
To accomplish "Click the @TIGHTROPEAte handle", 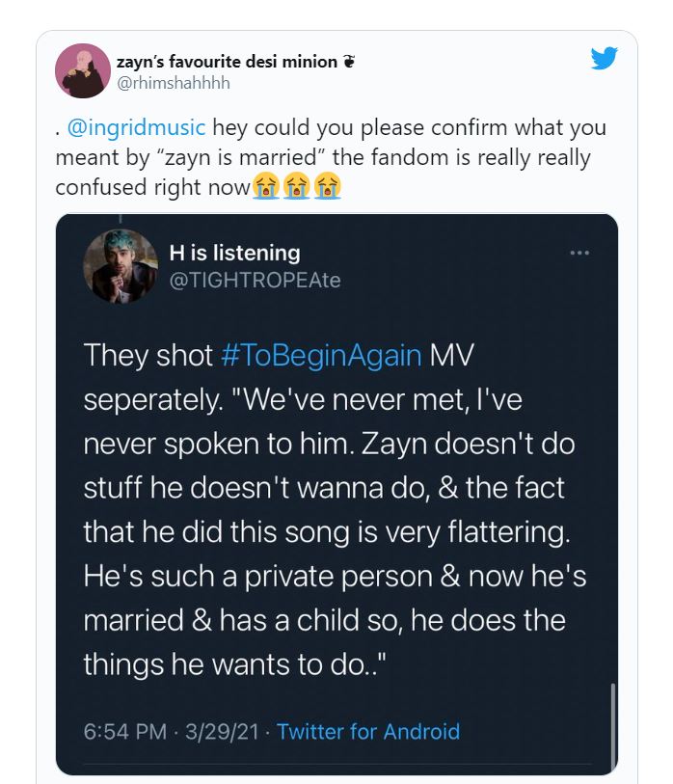I will (255, 280).
